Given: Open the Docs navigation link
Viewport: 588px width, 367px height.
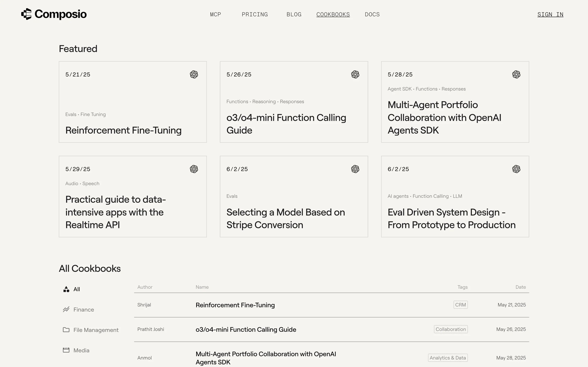Looking at the screenshot, I should coord(372,14).
